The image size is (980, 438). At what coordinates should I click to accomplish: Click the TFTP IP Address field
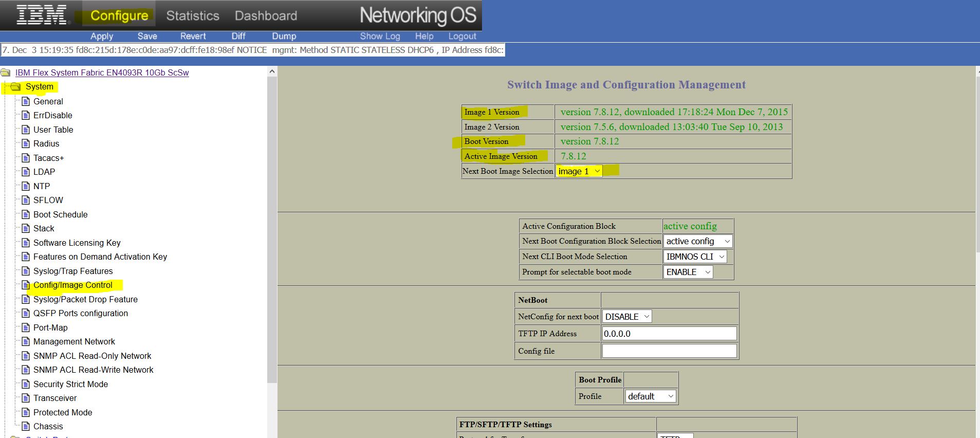[x=669, y=334]
